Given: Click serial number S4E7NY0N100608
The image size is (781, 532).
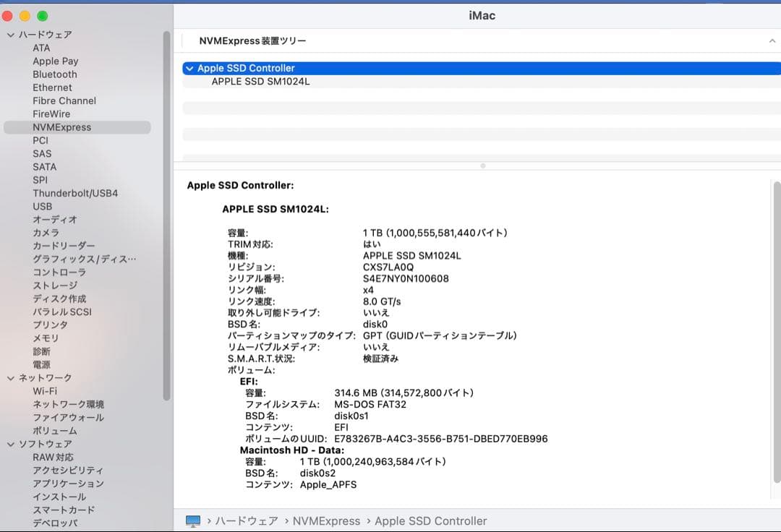Looking at the screenshot, I should 406,279.
